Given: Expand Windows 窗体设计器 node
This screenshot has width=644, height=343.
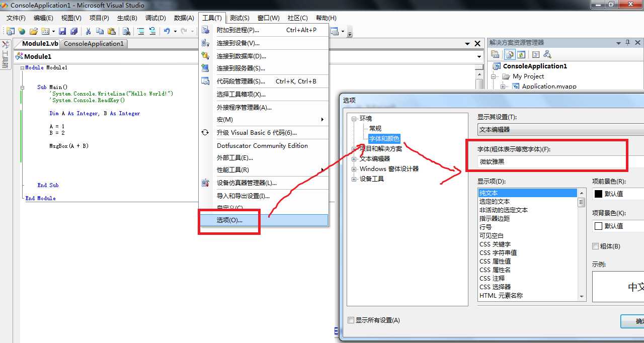Looking at the screenshot, I should coord(354,169).
